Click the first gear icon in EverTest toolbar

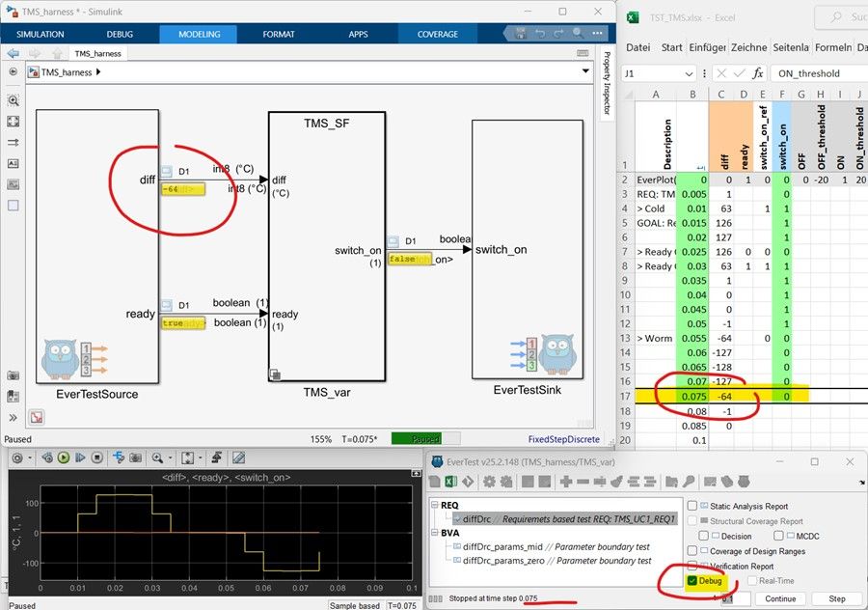tap(489, 482)
